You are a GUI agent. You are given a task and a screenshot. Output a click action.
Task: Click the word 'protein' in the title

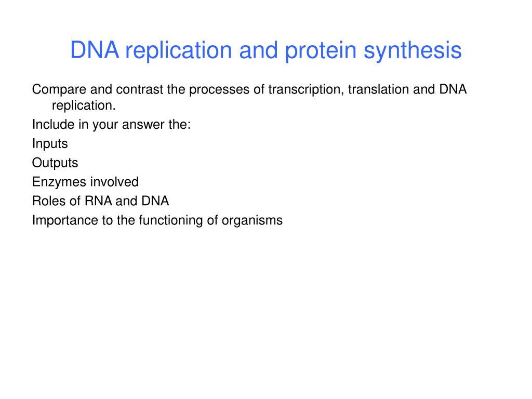point(321,51)
